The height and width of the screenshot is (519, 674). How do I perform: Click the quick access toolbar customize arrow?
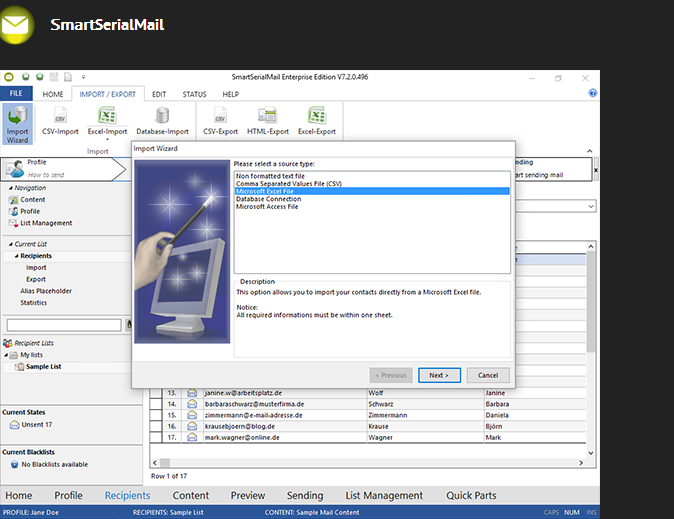tap(83, 77)
